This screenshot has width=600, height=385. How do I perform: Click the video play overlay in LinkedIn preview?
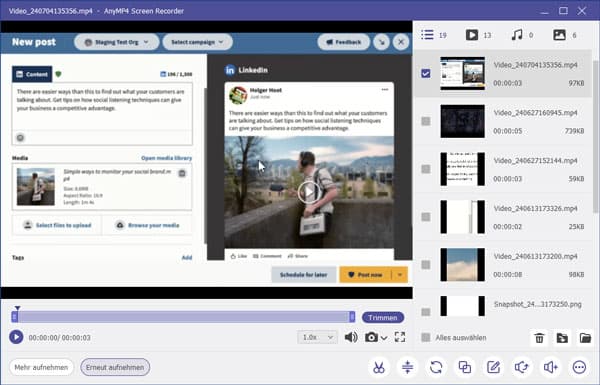[308, 191]
